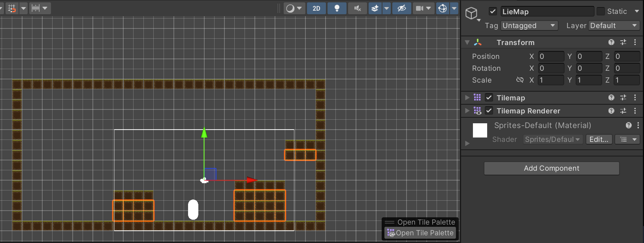Expand the Tilemap component
The image size is (644, 243).
pos(467,98)
